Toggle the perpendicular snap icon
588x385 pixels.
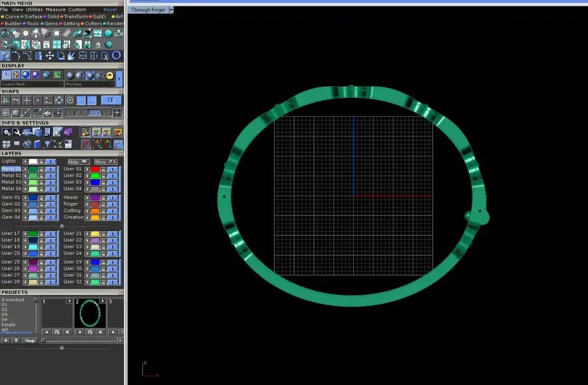coord(6,100)
